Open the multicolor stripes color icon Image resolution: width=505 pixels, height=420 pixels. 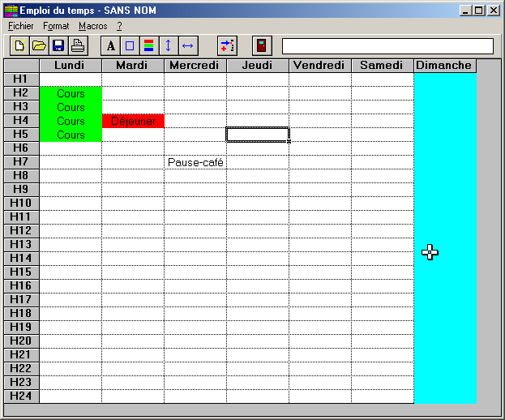pyautogui.click(x=148, y=45)
